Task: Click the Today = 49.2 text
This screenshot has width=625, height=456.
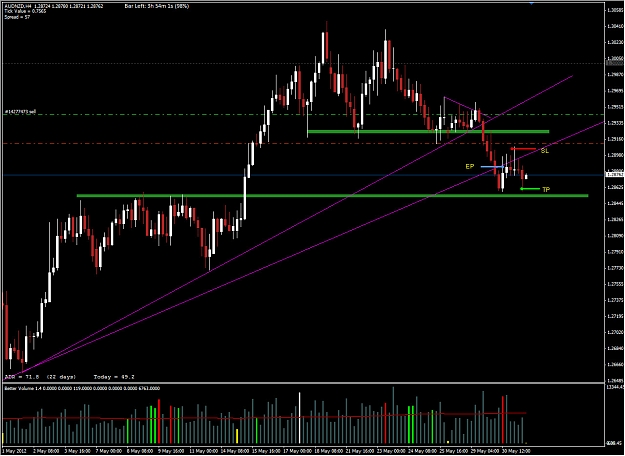Action: coord(114,377)
